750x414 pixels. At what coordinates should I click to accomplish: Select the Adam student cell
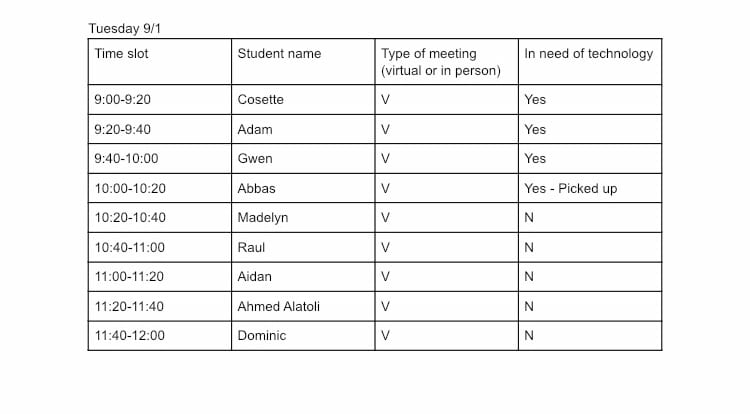pyautogui.click(x=303, y=130)
